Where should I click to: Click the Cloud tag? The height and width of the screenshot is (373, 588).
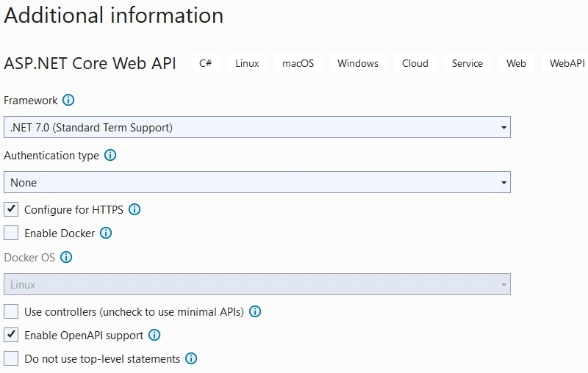(x=415, y=63)
